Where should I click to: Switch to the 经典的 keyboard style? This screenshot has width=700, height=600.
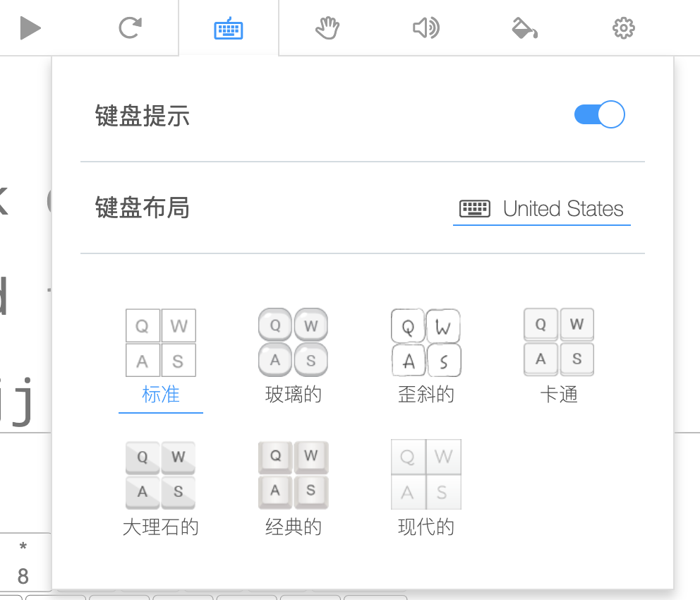click(x=293, y=527)
